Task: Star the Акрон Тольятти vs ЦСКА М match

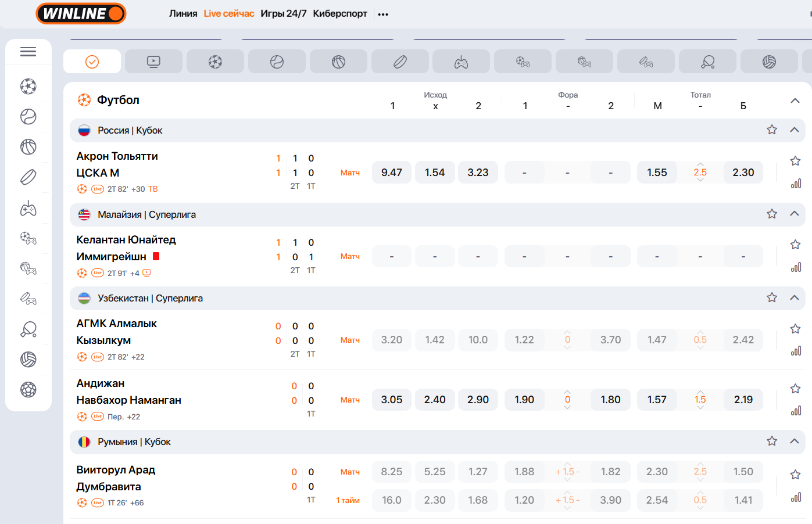Action: (796, 161)
